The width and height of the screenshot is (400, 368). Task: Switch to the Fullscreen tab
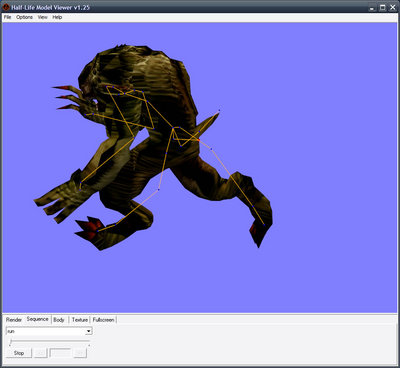(x=103, y=320)
